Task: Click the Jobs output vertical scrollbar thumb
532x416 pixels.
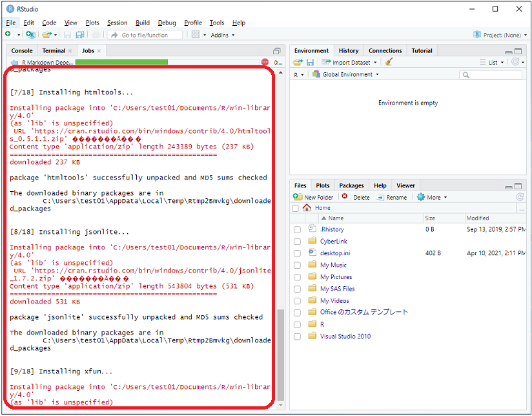Action: (x=281, y=355)
